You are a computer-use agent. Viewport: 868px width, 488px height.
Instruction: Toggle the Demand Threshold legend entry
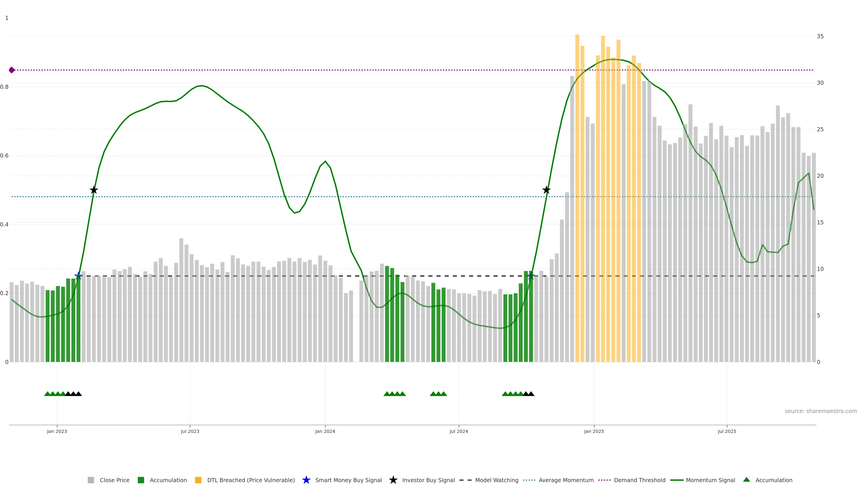pos(639,480)
